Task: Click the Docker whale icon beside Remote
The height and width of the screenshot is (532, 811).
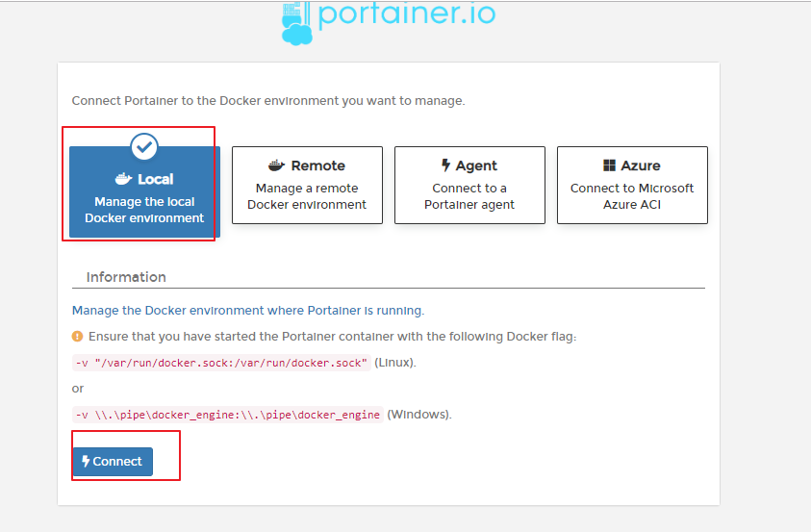Action: click(277, 165)
